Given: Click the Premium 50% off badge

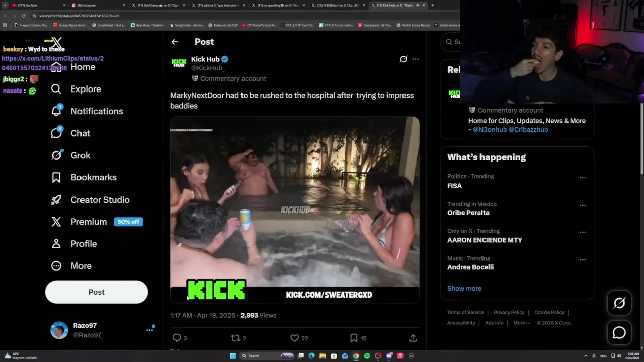Looking at the screenshot, I should 128,222.
